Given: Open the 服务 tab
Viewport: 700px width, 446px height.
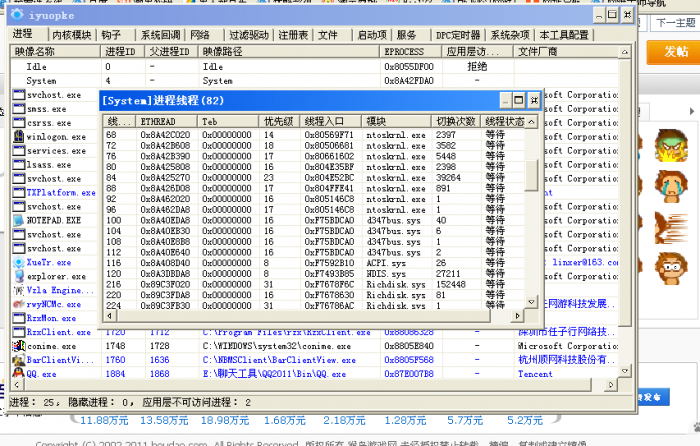Looking at the screenshot, I should tap(406, 35).
